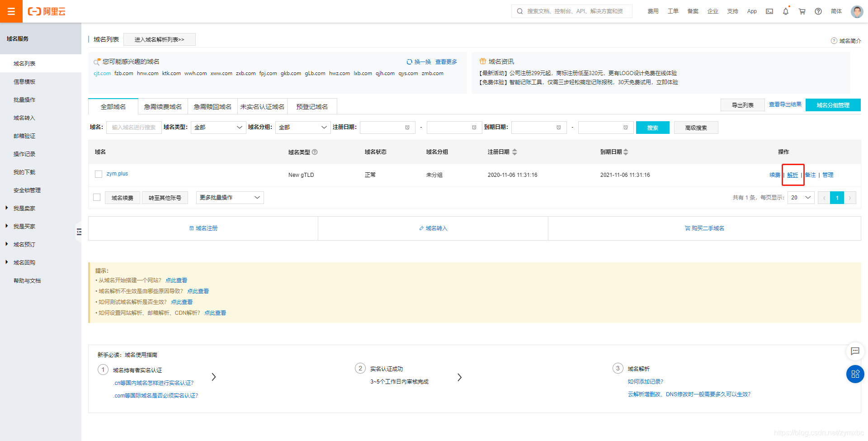Open 备案 in the top navigation

point(693,11)
